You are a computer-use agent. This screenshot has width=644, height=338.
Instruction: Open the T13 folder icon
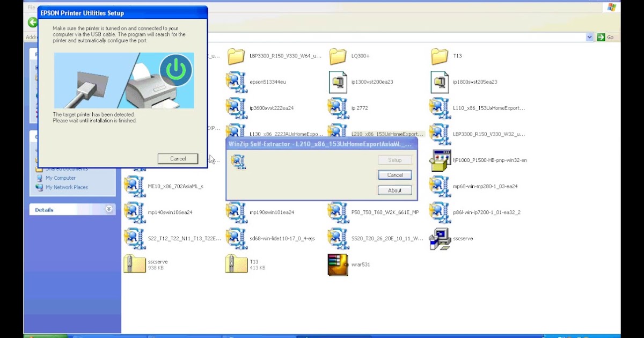click(x=440, y=56)
